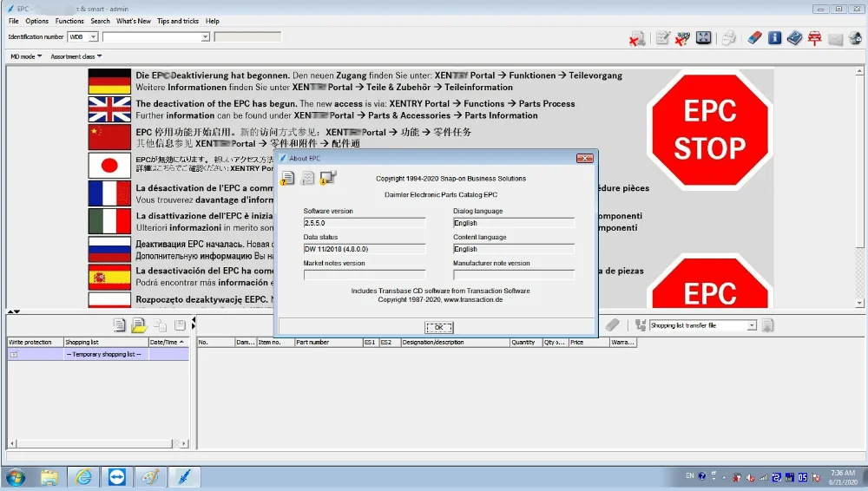Screen dimensions: 868x491
Task: Open File Explorer from the taskbar
Action: point(49,477)
